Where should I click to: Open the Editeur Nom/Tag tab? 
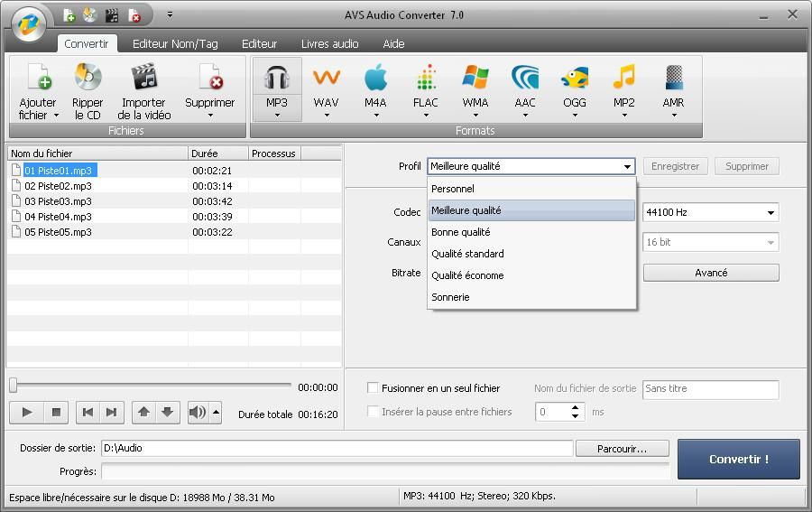tap(175, 43)
